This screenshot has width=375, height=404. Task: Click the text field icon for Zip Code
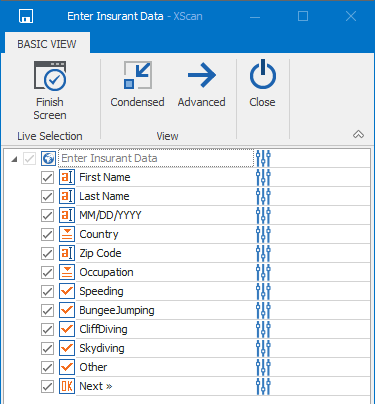67,253
